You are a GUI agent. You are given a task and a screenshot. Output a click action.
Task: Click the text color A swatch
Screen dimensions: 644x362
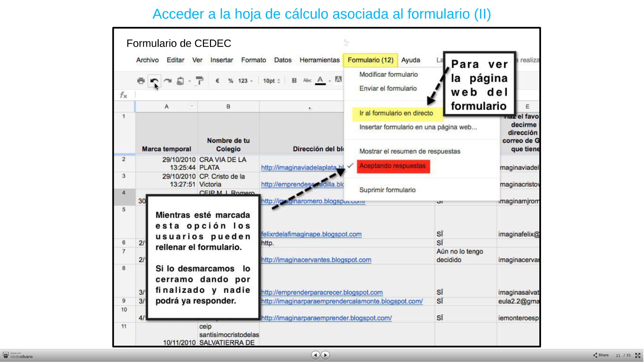[320, 80]
